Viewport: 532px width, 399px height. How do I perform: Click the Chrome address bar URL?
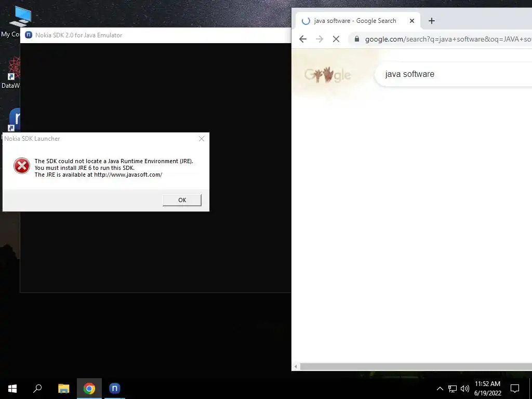click(448, 39)
